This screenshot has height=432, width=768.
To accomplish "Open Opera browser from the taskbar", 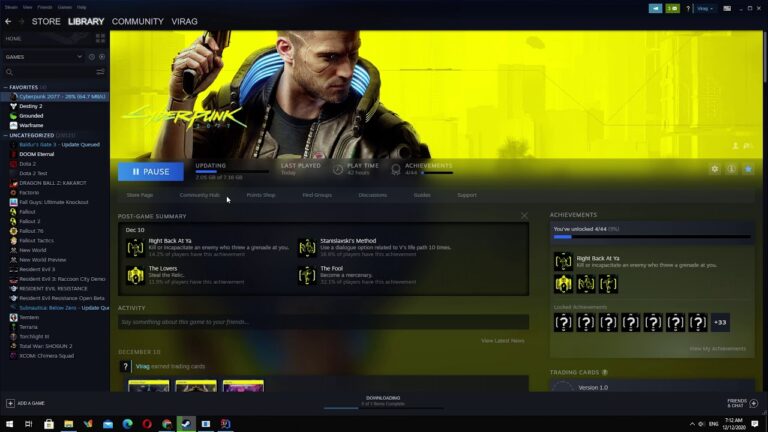I will 147,424.
